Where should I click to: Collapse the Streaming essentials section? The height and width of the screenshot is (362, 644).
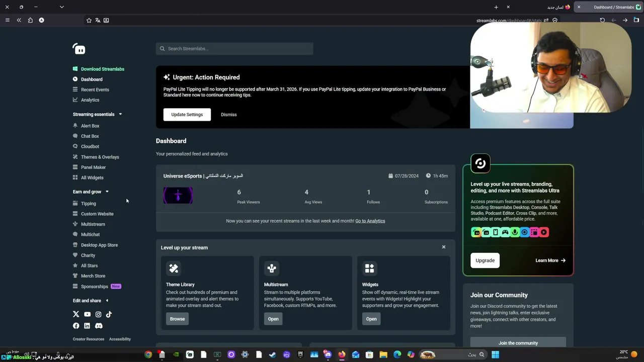coord(97,114)
